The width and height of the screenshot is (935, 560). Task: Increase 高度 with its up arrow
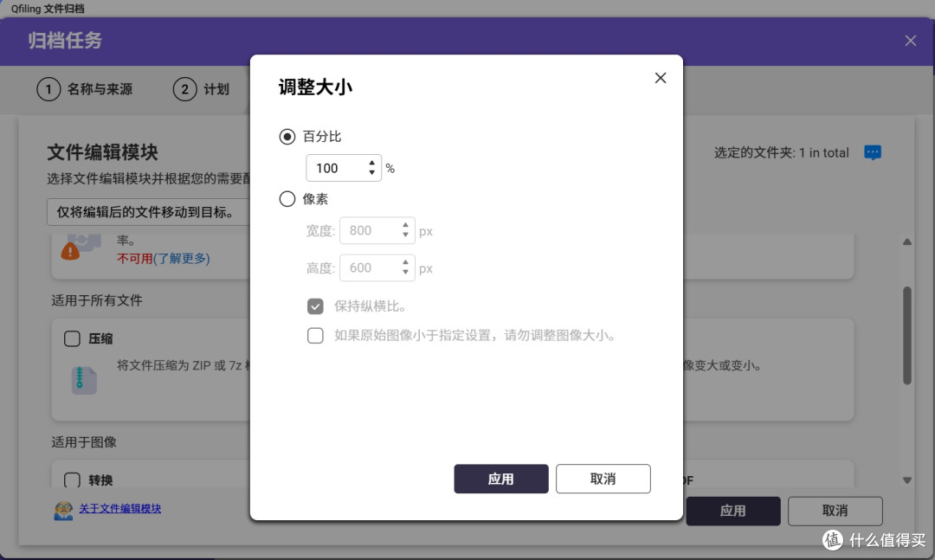pyautogui.click(x=405, y=262)
